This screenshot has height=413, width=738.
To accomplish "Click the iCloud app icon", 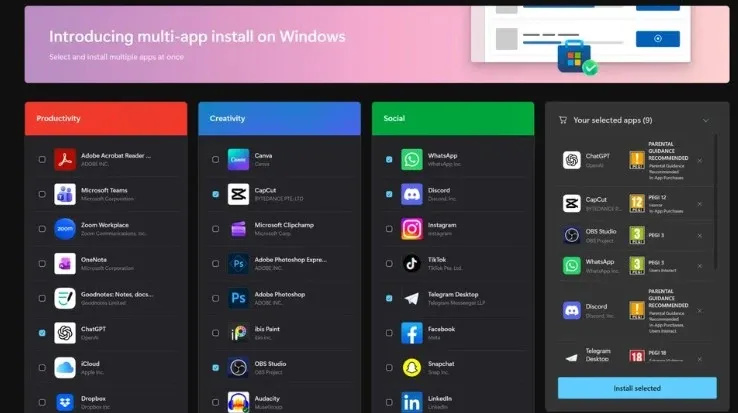I will [x=64, y=368].
